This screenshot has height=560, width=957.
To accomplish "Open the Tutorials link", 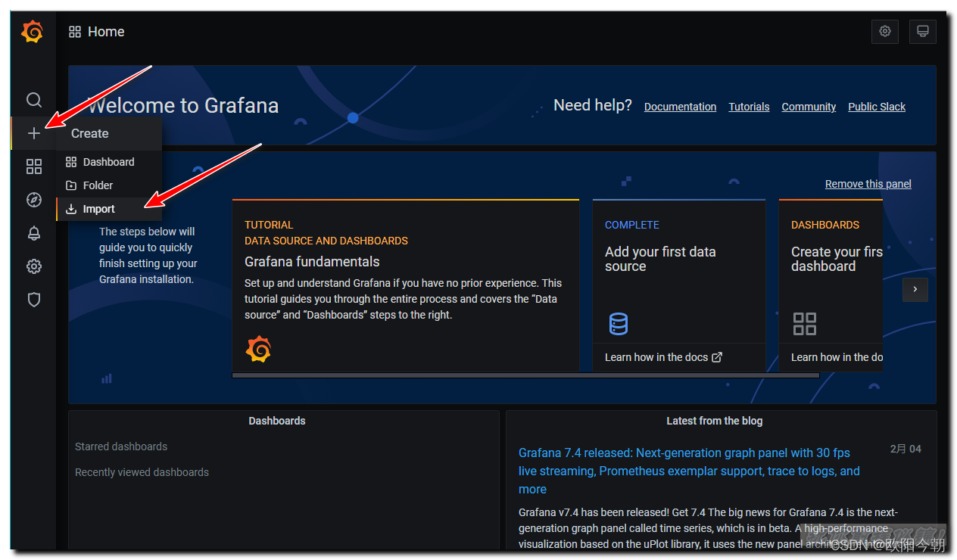I will click(x=749, y=107).
